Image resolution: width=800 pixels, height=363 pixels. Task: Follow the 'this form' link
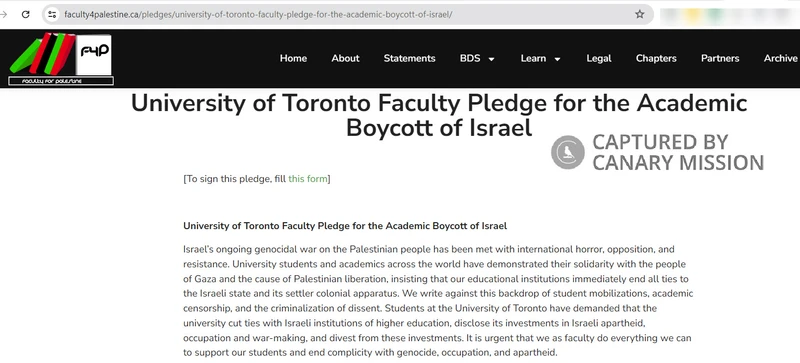pyautogui.click(x=308, y=179)
